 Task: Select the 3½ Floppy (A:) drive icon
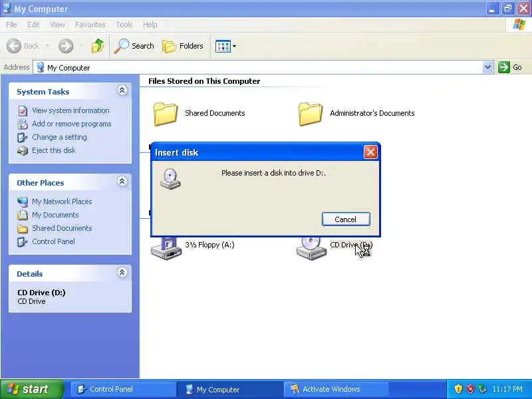[165, 249]
